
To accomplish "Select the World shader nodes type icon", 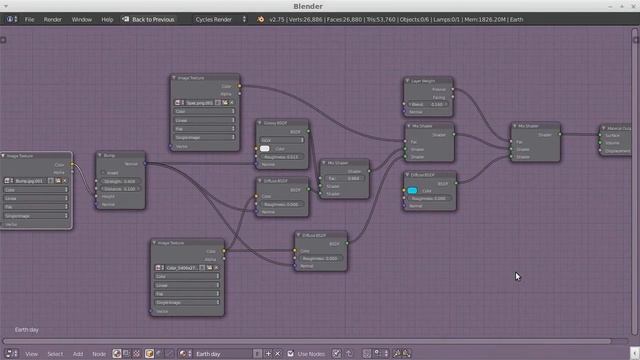I will coord(159,353).
